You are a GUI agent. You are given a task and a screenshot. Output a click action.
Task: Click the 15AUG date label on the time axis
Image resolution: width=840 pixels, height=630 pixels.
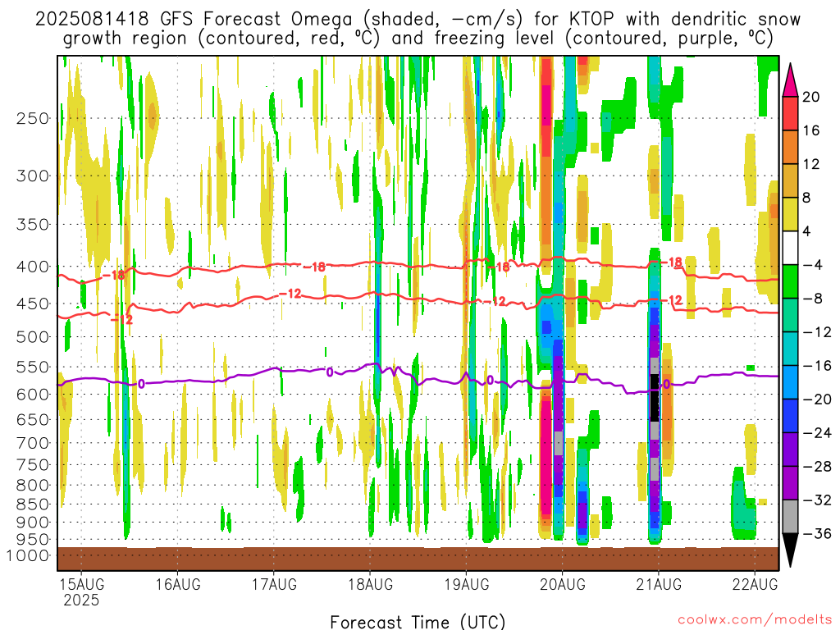[x=81, y=584]
